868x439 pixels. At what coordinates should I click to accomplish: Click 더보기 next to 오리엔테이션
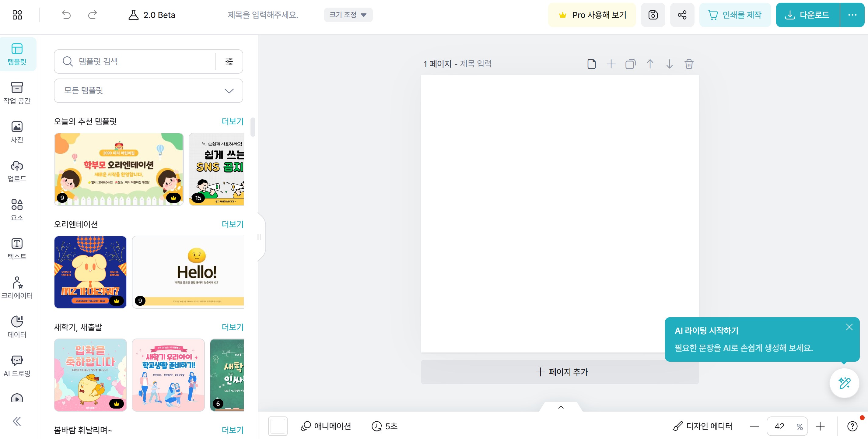coord(232,224)
